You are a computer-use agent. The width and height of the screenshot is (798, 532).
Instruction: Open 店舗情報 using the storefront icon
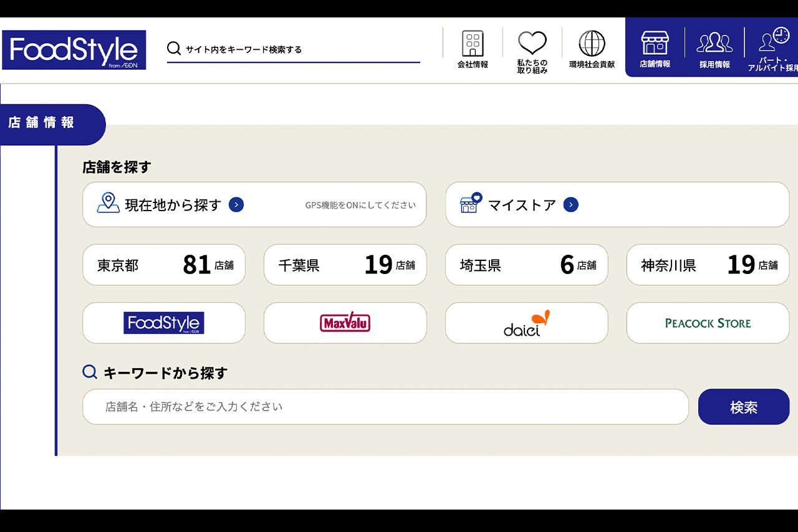coord(654,42)
